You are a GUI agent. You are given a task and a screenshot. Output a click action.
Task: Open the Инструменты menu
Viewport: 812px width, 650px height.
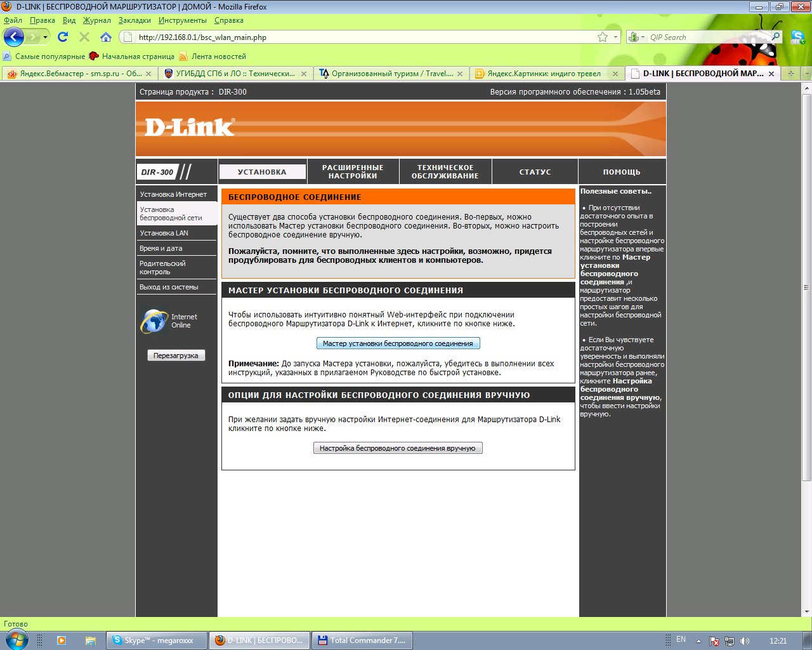pyautogui.click(x=183, y=20)
